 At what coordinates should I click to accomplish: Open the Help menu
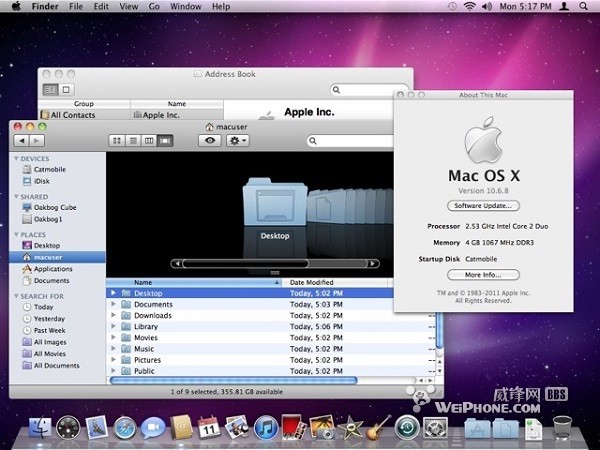(221, 6)
